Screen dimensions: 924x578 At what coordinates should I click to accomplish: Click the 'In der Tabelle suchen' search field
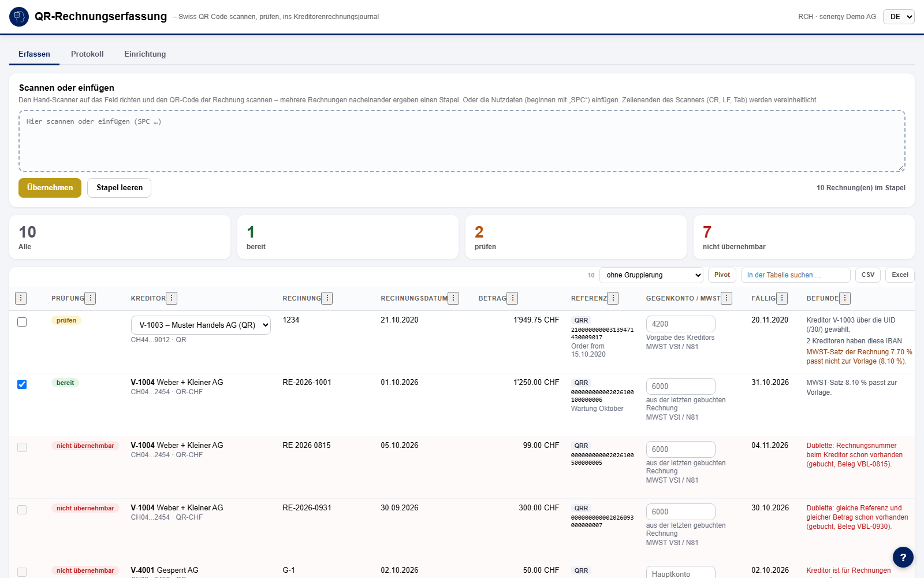[796, 275]
